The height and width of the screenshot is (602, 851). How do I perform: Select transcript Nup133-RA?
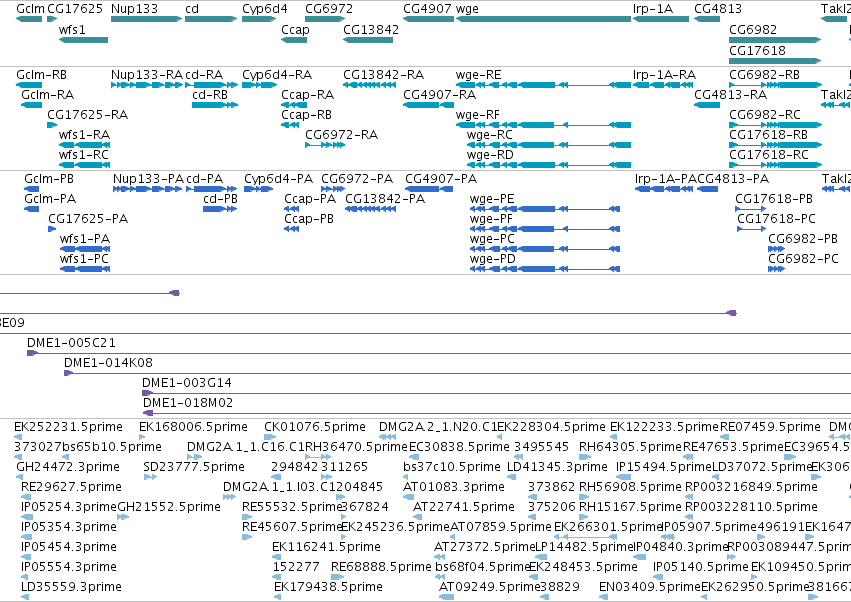coord(146,85)
